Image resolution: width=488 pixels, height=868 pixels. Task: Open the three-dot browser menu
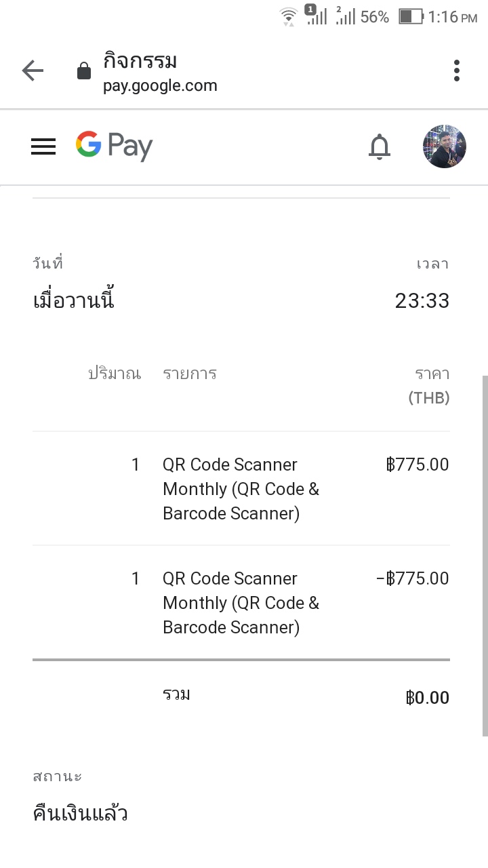457,71
